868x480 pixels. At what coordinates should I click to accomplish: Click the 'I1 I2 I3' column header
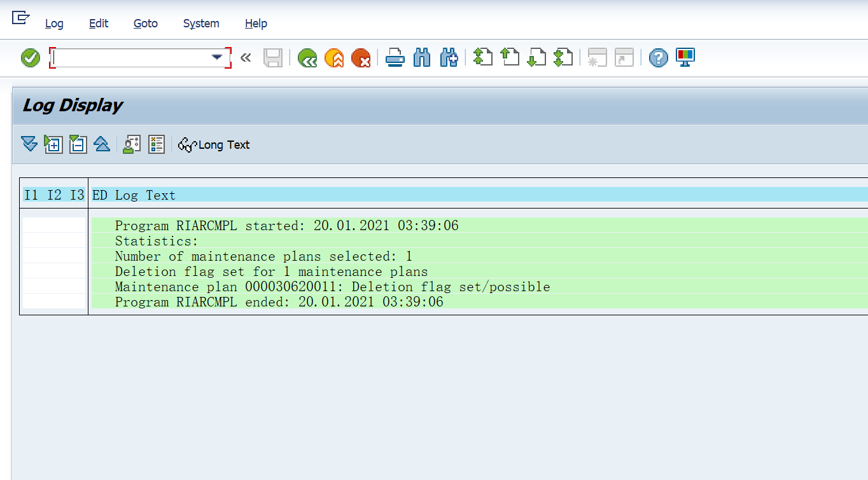pos(54,195)
